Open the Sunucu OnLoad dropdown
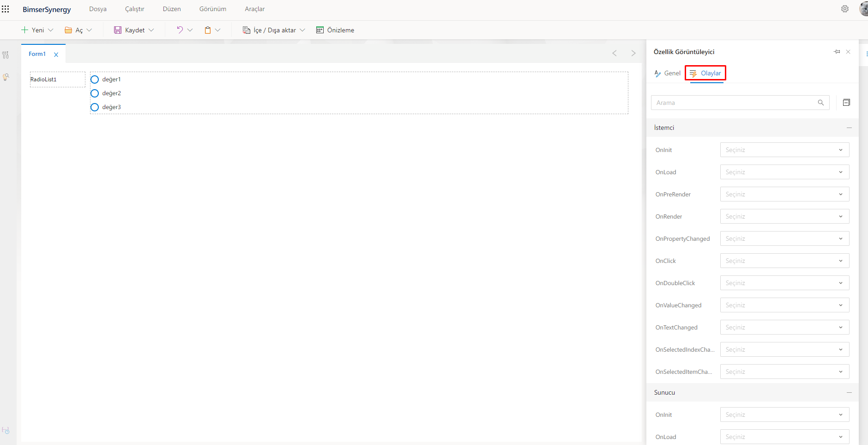 click(x=784, y=437)
